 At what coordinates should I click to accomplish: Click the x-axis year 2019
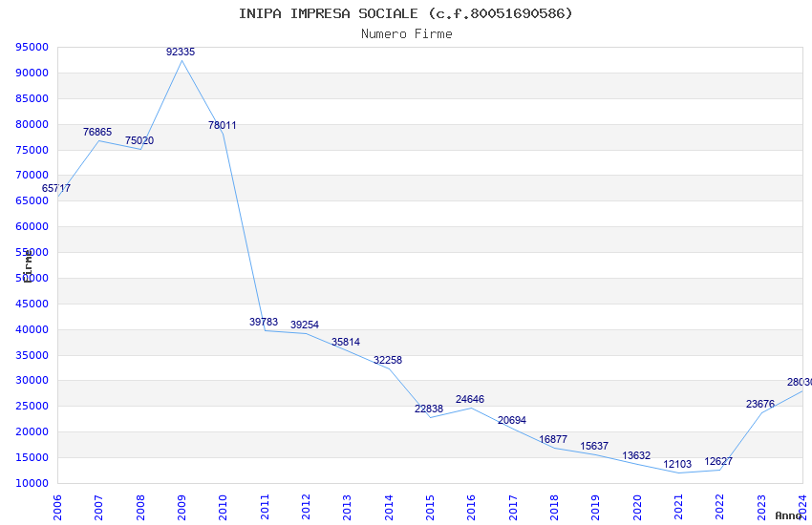pyautogui.click(x=596, y=507)
